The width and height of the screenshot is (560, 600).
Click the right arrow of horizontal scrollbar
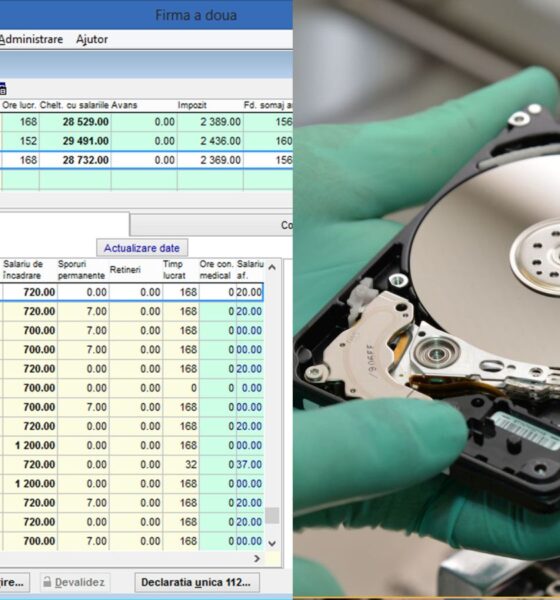(257, 559)
